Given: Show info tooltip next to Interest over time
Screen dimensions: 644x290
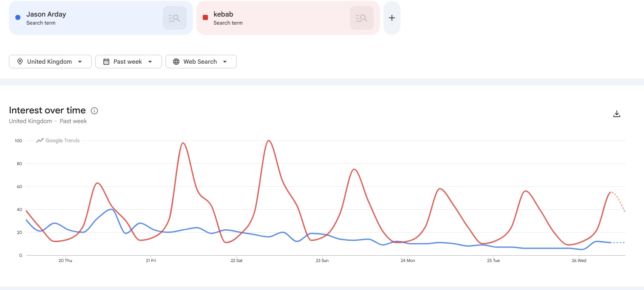Looking at the screenshot, I should click(94, 111).
